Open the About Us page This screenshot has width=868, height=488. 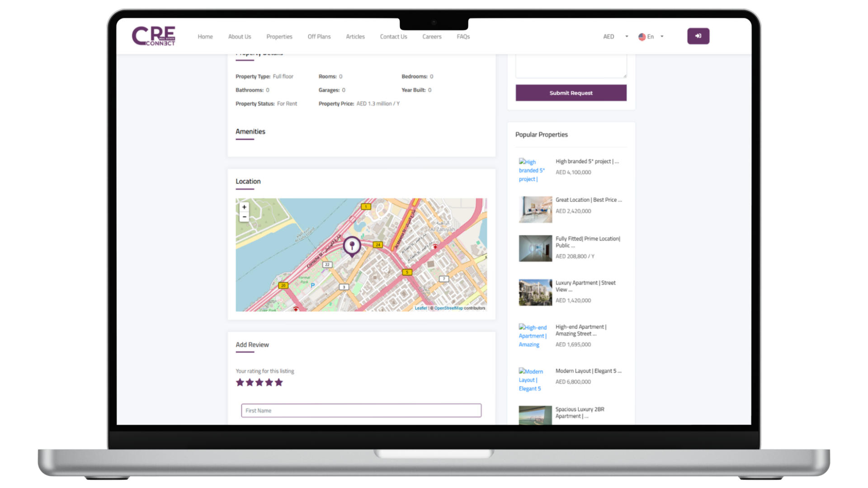click(x=240, y=37)
